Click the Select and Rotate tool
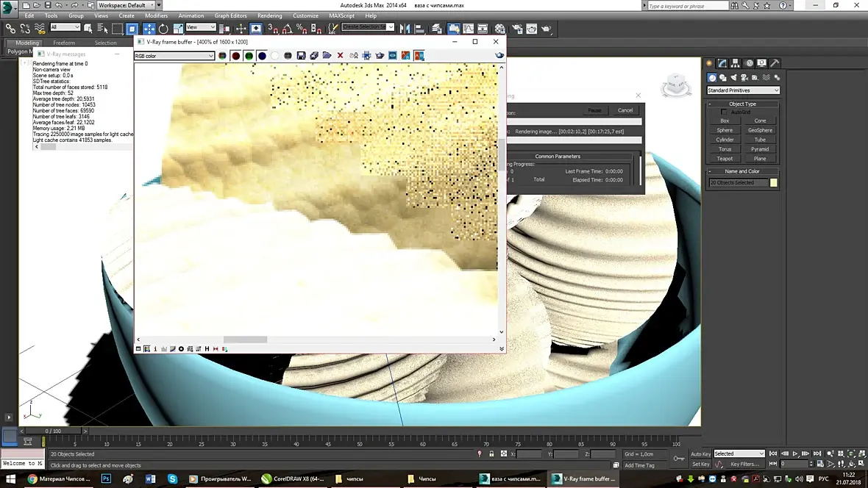The image size is (868, 488). point(163,29)
